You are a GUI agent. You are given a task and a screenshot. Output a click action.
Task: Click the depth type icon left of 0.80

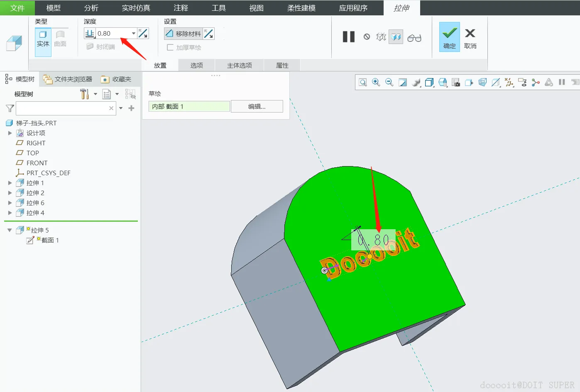point(90,34)
